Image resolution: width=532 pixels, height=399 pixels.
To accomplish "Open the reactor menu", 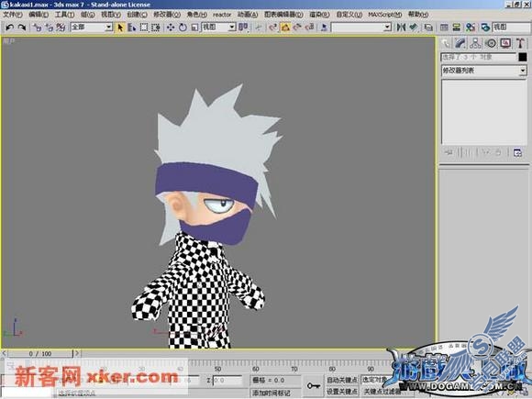I will coord(222,15).
